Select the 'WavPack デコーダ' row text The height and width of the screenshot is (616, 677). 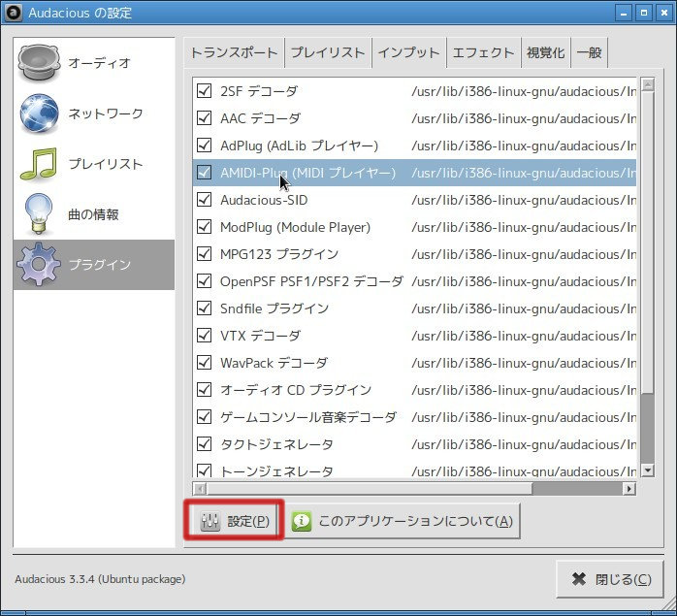[274, 363]
